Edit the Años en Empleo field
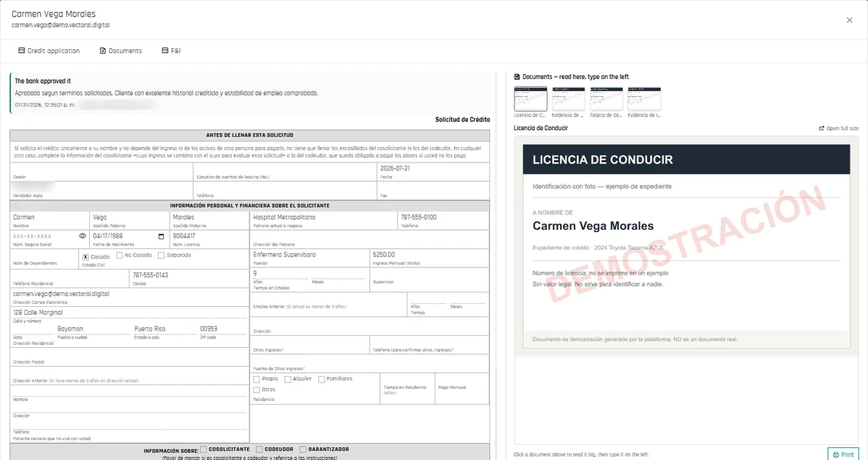The image size is (868, 460). [280, 273]
